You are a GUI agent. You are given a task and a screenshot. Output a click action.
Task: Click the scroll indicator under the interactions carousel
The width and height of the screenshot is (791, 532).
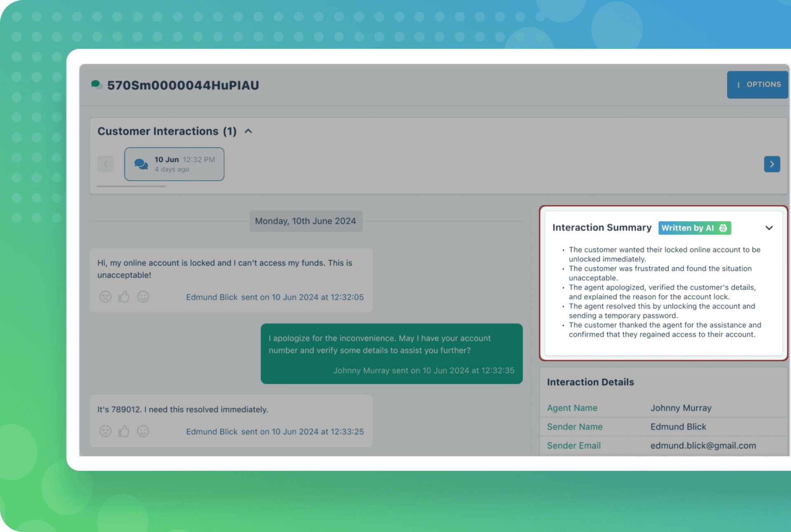click(x=131, y=186)
